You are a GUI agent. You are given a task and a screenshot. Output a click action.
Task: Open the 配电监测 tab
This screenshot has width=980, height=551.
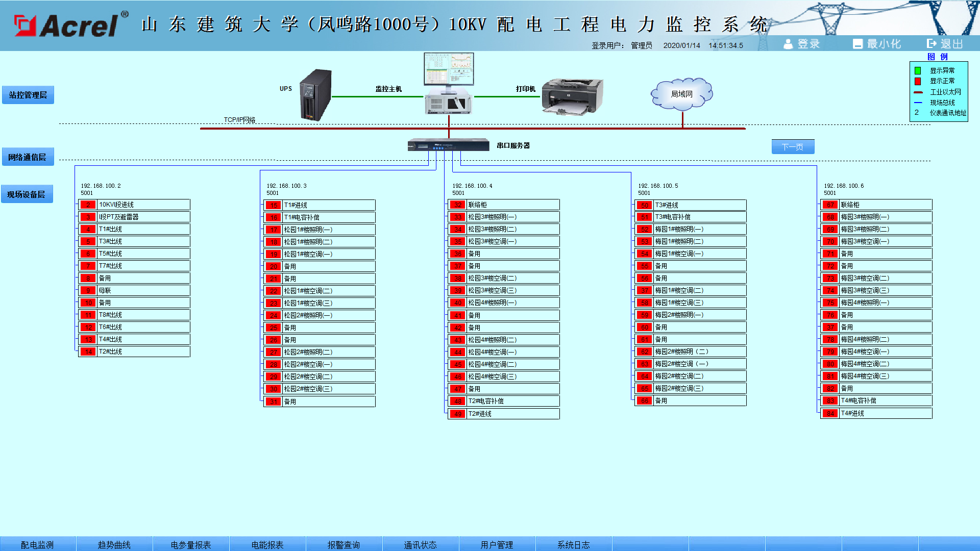[37, 544]
